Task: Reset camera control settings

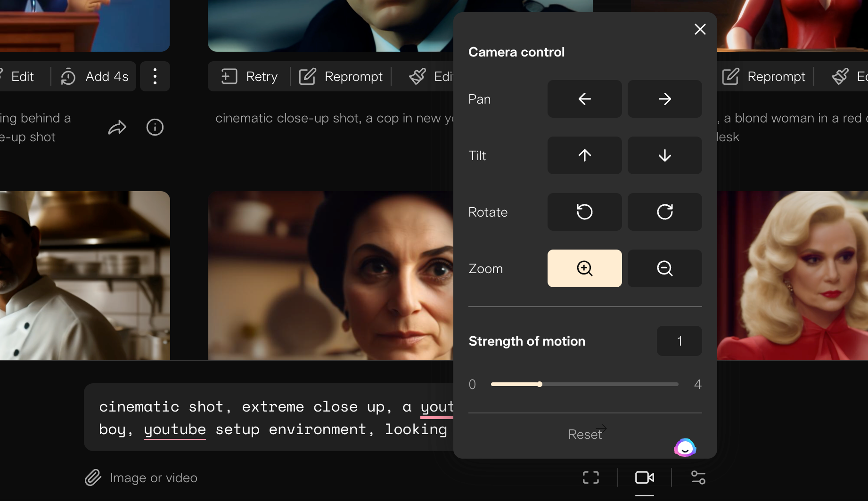Action: pyautogui.click(x=585, y=434)
